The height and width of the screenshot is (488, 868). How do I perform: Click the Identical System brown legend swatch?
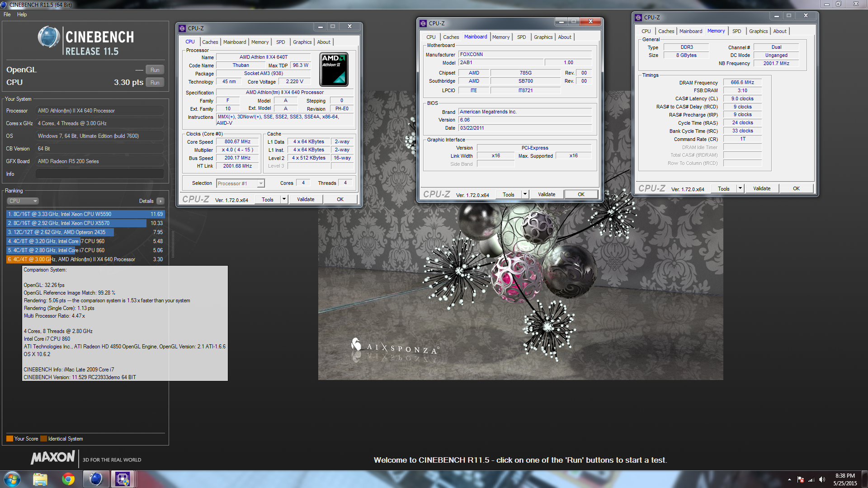coord(43,439)
